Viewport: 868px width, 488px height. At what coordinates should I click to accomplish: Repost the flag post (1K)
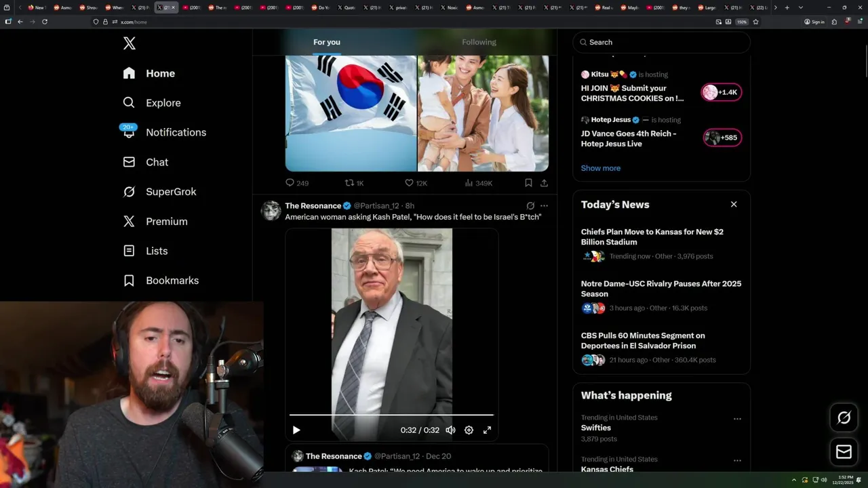tap(355, 183)
